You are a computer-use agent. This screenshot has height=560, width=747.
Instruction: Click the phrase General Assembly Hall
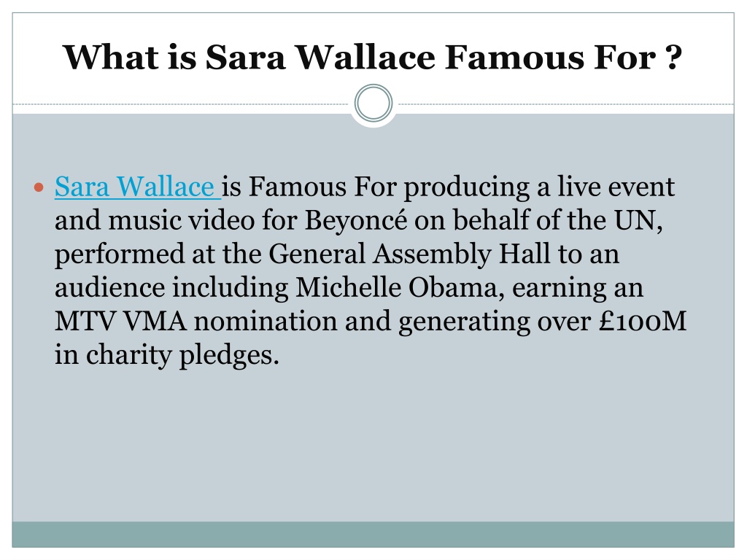click(410, 254)
